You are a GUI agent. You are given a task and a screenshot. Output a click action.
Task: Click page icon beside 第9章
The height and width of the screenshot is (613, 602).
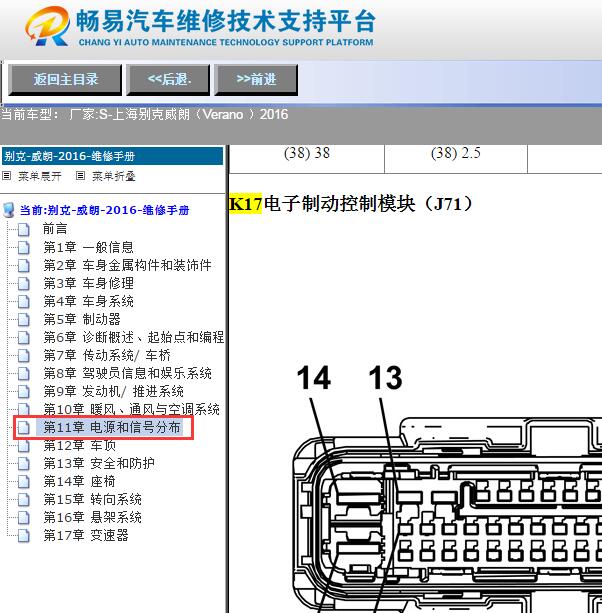pyautogui.click(x=23, y=391)
